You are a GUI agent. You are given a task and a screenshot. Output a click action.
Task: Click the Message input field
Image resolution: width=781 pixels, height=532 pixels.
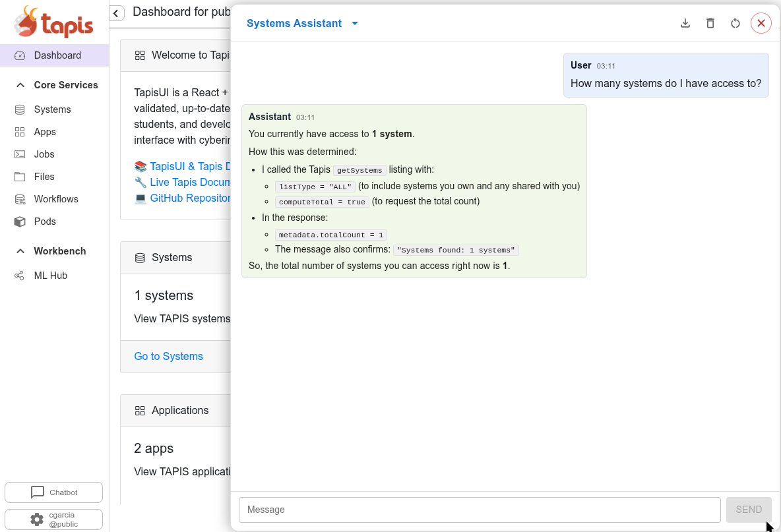[x=480, y=510]
